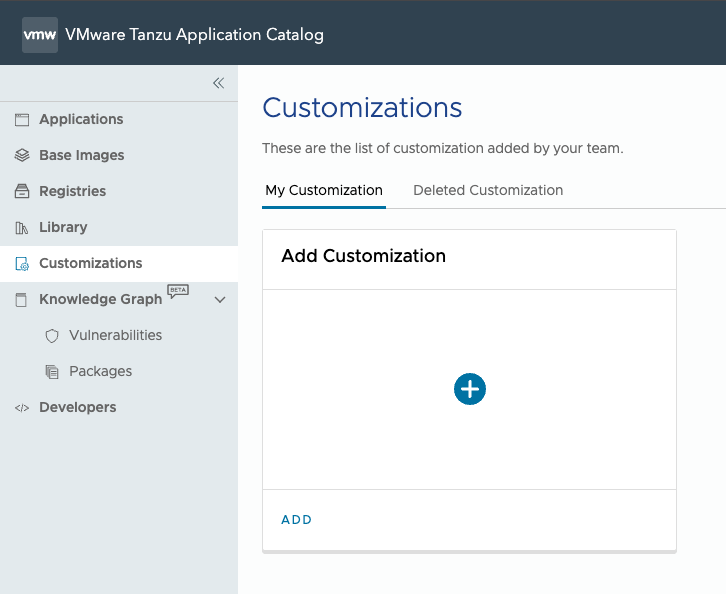This screenshot has height=594, width=726.
Task: Click VMware Tanzu Application Catalog title
Action: tap(194, 35)
